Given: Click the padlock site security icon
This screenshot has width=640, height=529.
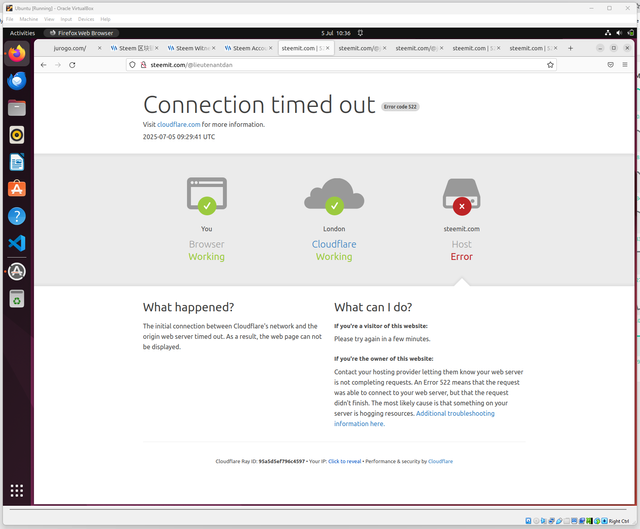Looking at the screenshot, I should pos(143,65).
